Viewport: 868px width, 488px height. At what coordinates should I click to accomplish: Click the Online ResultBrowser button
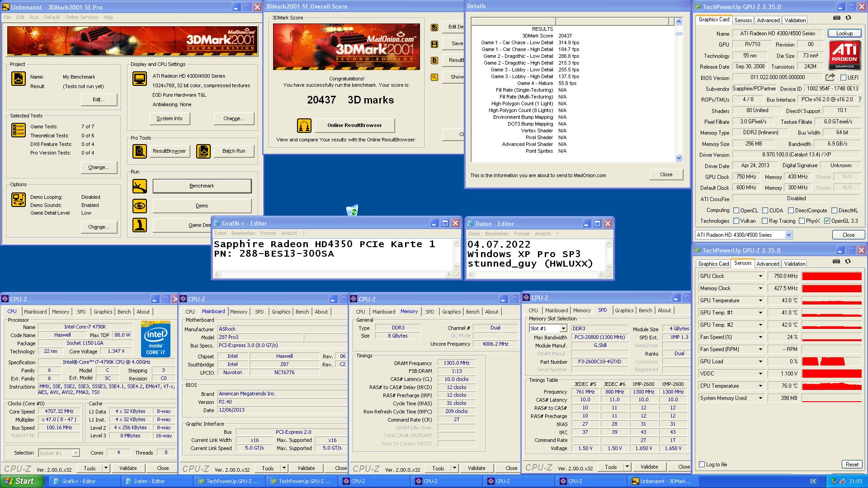point(355,126)
